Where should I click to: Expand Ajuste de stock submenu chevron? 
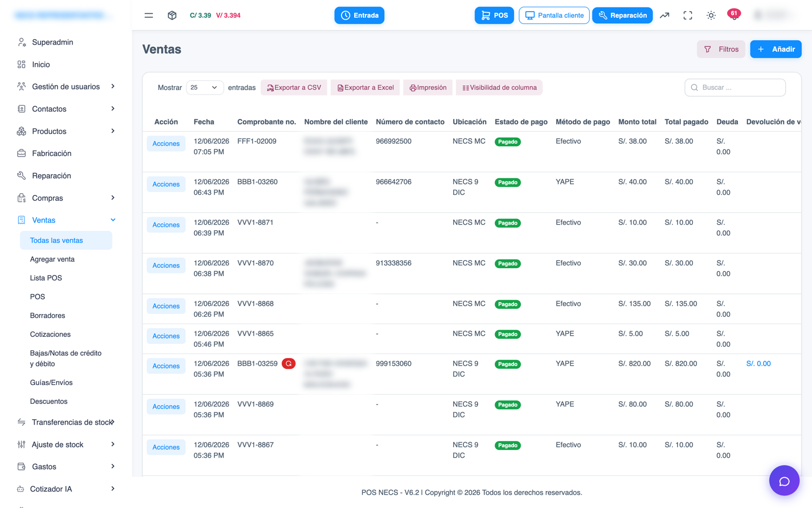pyautogui.click(x=113, y=444)
